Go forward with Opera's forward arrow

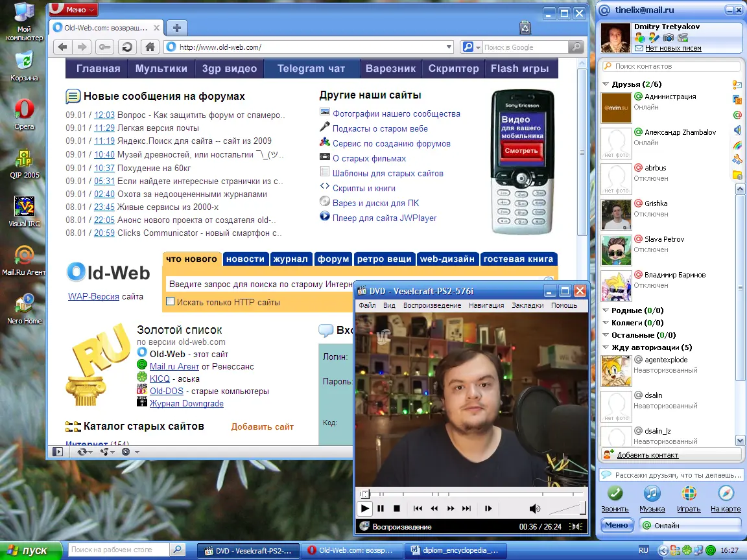pyautogui.click(x=82, y=47)
